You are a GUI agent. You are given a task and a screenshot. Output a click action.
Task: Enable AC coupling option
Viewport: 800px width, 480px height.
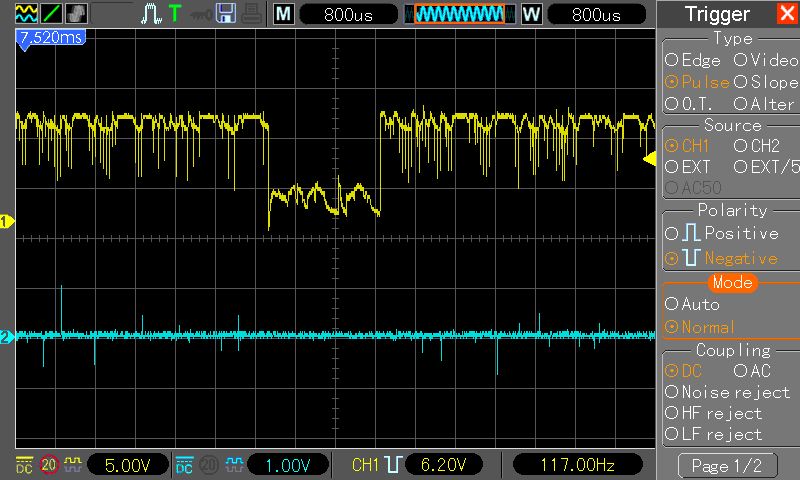(x=752, y=371)
